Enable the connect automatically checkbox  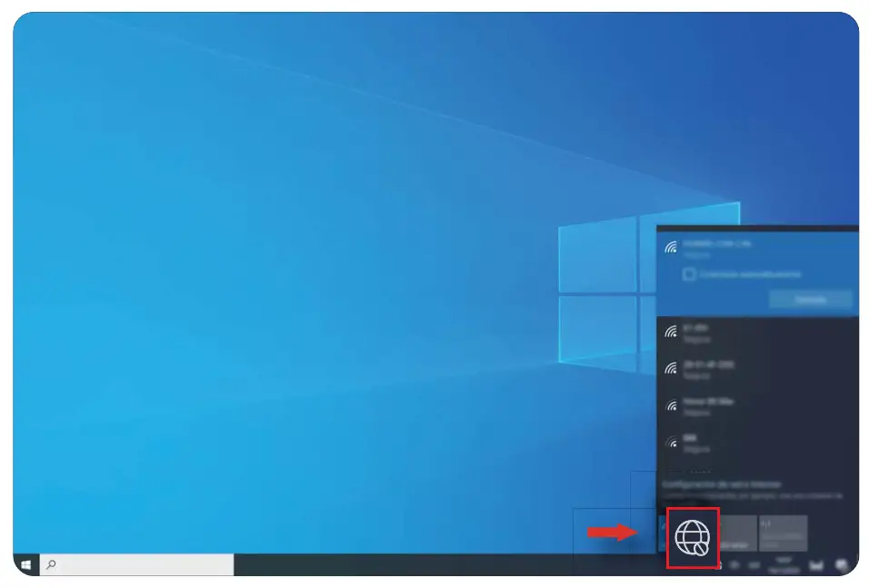[x=688, y=274]
